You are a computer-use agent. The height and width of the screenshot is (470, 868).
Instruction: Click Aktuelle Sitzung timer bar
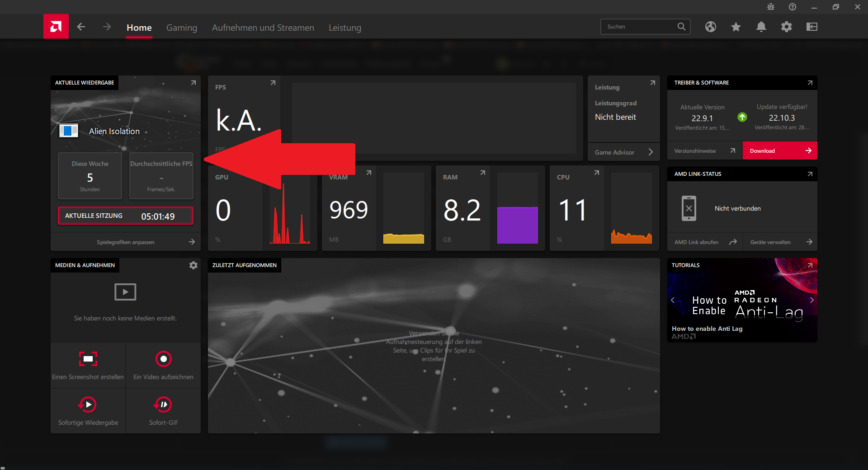pyautogui.click(x=126, y=216)
